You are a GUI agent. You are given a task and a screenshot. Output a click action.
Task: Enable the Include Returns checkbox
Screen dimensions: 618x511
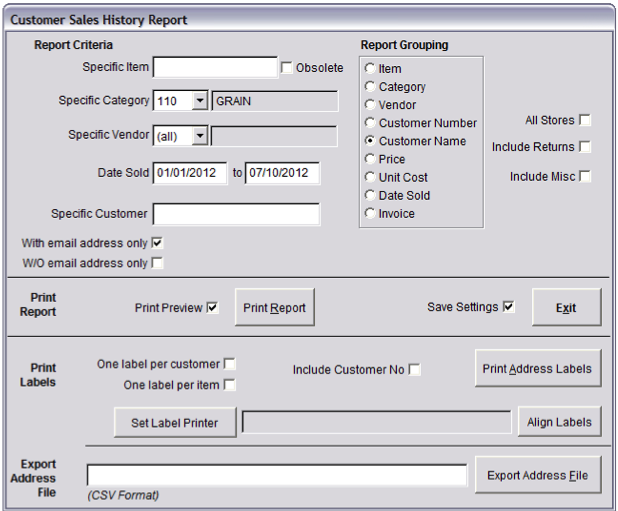coord(585,147)
